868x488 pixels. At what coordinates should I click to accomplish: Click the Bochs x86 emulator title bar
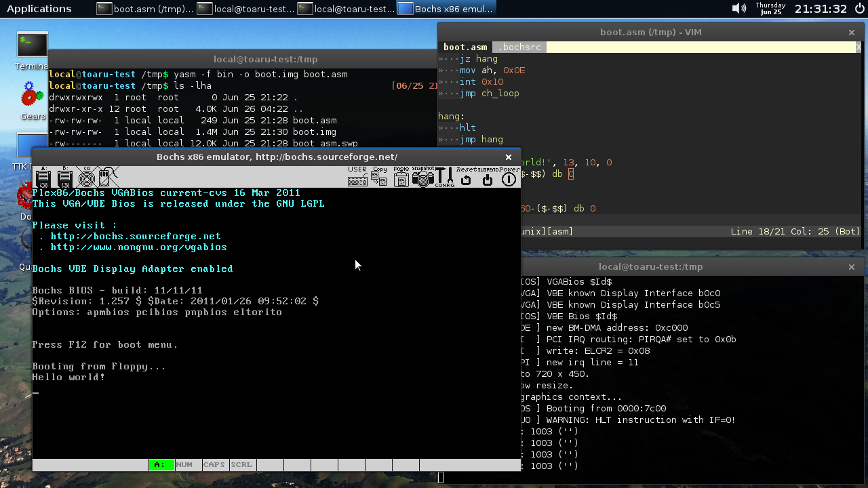click(277, 157)
